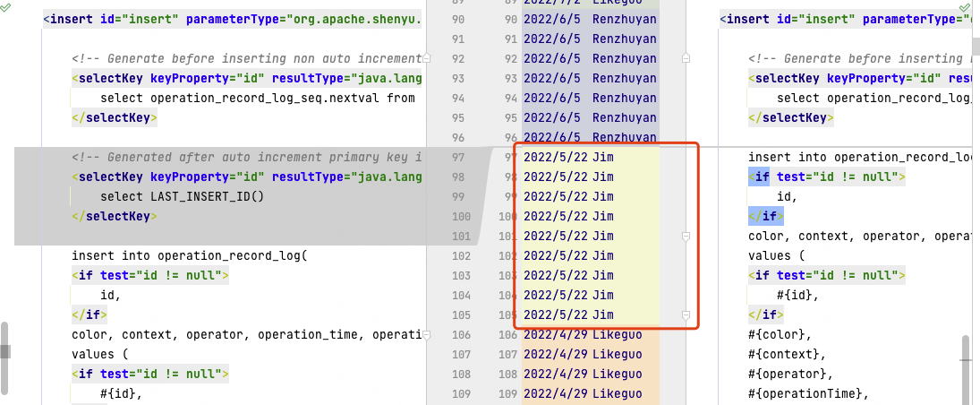The width and height of the screenshot is (980, 405).
Task: Collapse the fold marker beside left 'color, context, operator, operation_time' line
Action: pyautogui.click(x=427, y=335)
